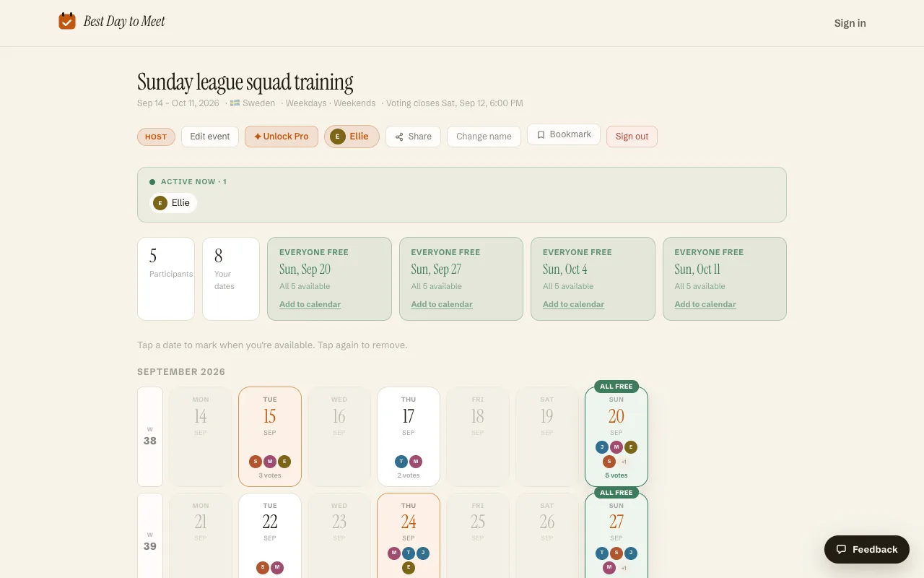Click the Change name button
Viewport: 924px width, 578px height.
[484, 137]
